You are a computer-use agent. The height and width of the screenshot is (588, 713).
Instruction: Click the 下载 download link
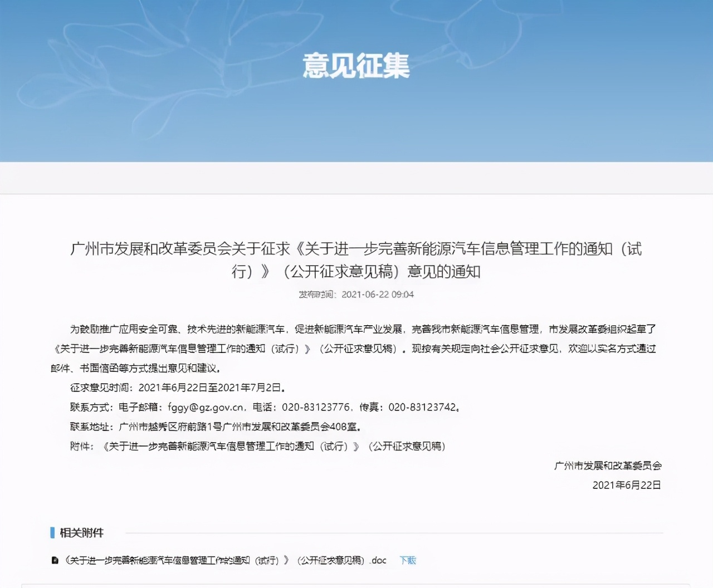coord(408,560)
